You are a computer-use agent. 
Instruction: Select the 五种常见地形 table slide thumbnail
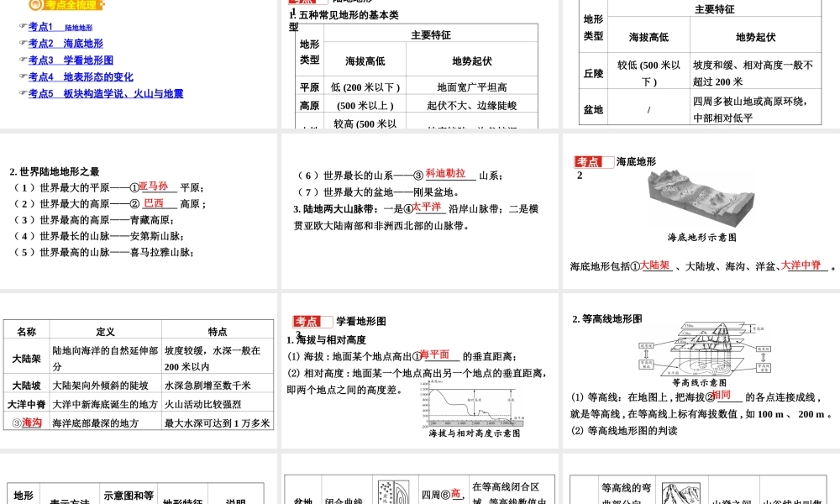click(x=419, y=65)
